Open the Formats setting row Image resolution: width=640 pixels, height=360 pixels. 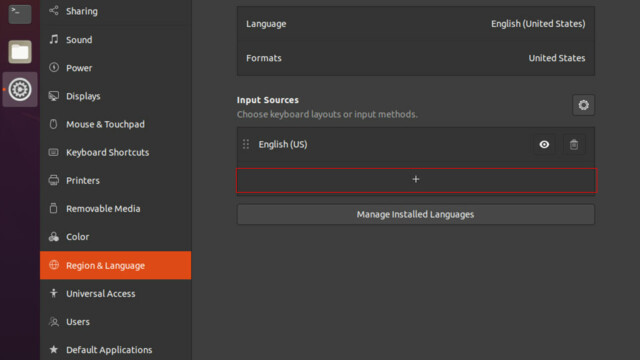pos(416,58)
